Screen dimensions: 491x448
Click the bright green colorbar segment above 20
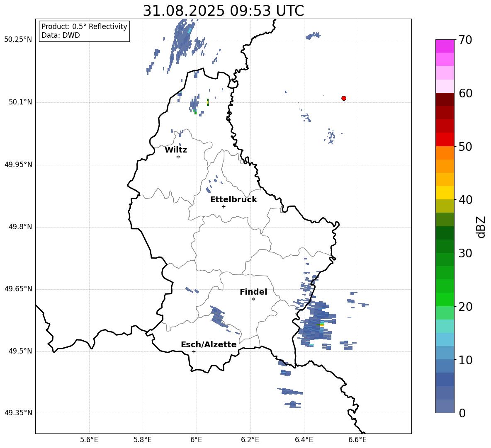point(445,300)
